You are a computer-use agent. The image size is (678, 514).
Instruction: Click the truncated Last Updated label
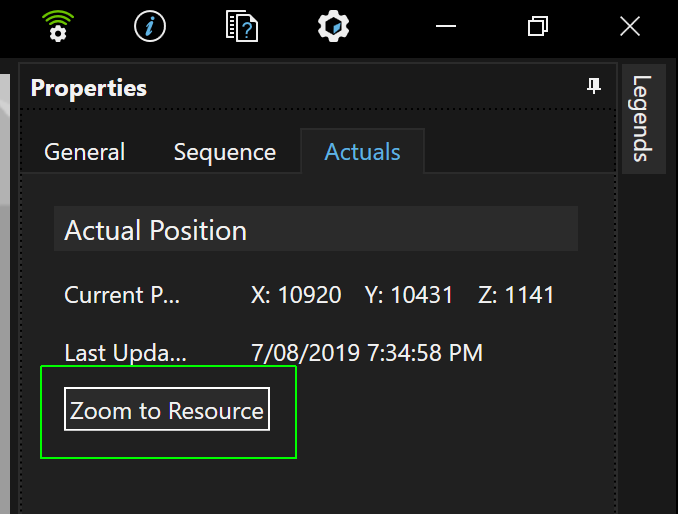click(x=125, y=353)
